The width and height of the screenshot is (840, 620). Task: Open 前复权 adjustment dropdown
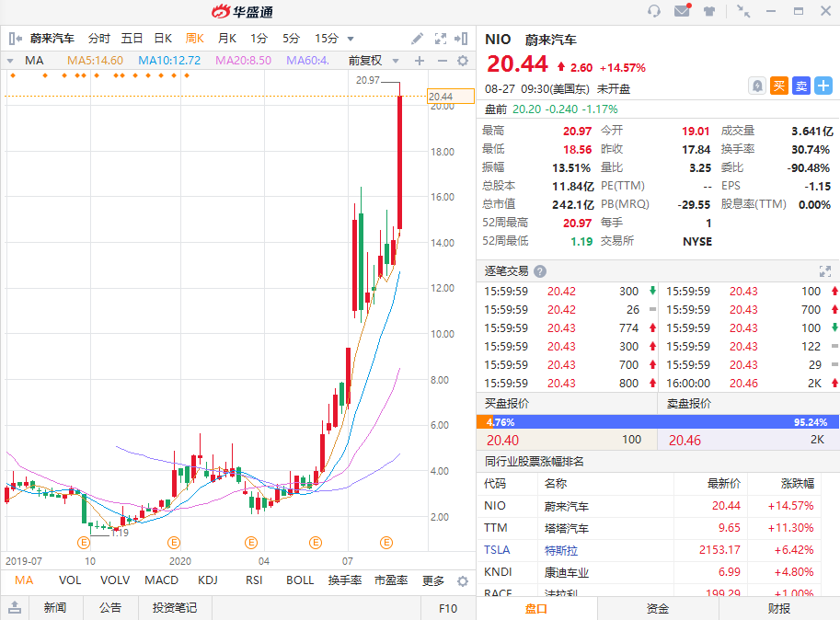coord(396,61)
